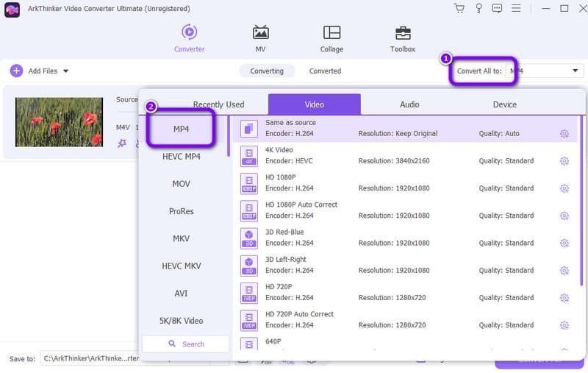Image resolution: width=588 pixels, height=373 pixels.
Task: Open the Toolbox module
Action: pos(402,38)
